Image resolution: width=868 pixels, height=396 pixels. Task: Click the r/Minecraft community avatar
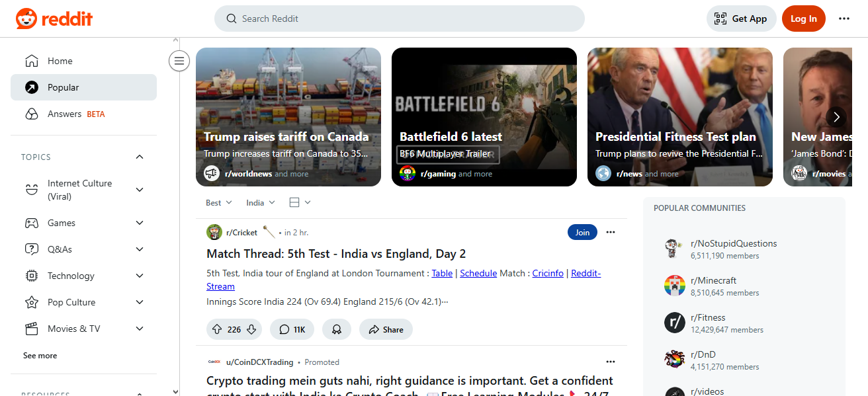(x=674, y=286)
